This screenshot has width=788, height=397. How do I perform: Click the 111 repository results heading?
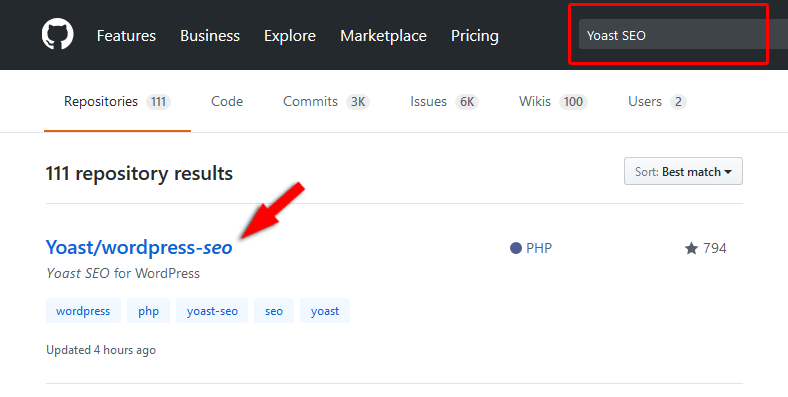point(139,173)
